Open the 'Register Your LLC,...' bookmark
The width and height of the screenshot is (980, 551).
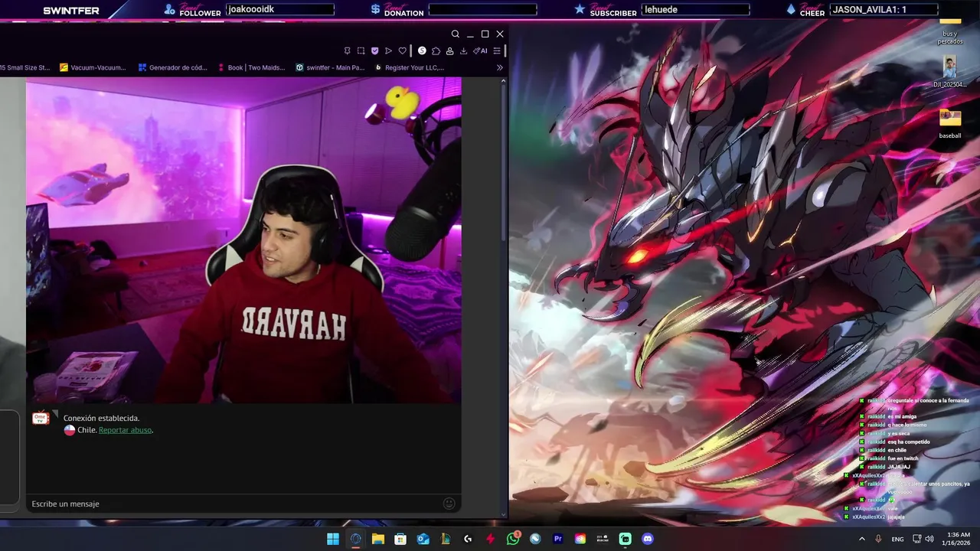[409, 67]
